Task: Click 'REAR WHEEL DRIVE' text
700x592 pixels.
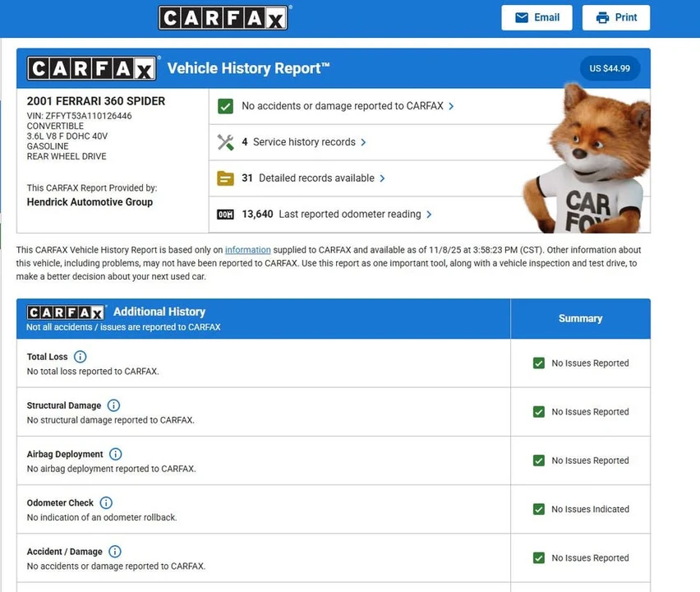Action: click(x=67, y=156)
